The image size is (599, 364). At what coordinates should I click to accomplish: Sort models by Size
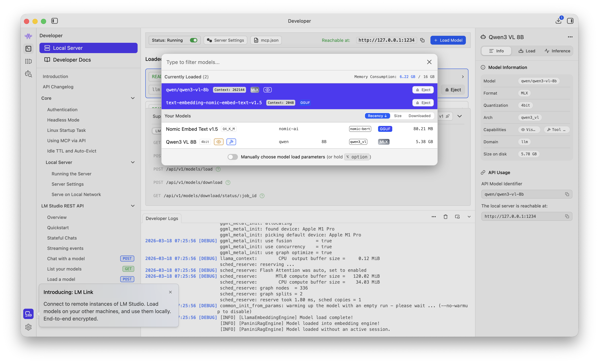tap(398, 116)
